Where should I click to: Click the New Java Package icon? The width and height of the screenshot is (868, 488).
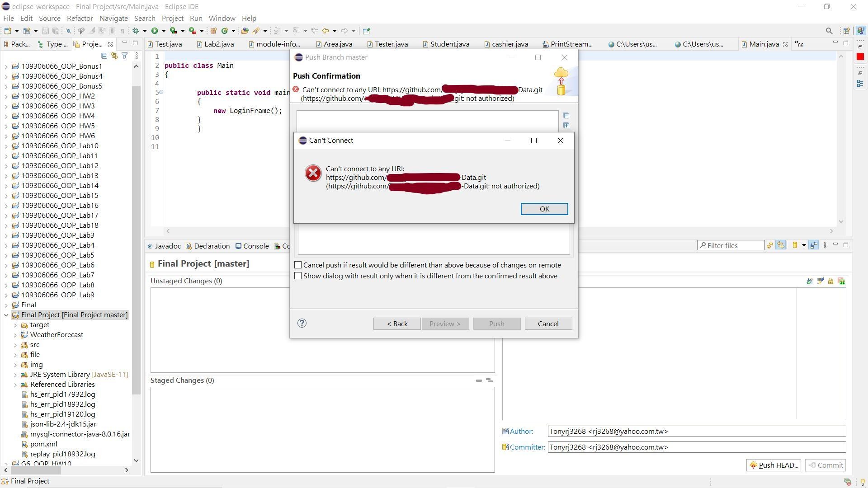213,31
